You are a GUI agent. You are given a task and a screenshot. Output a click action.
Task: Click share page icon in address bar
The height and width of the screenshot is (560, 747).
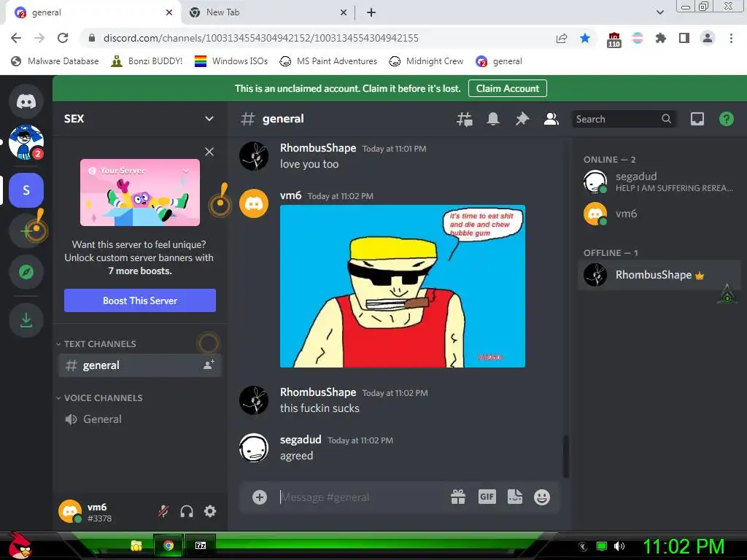pos(562,38)
